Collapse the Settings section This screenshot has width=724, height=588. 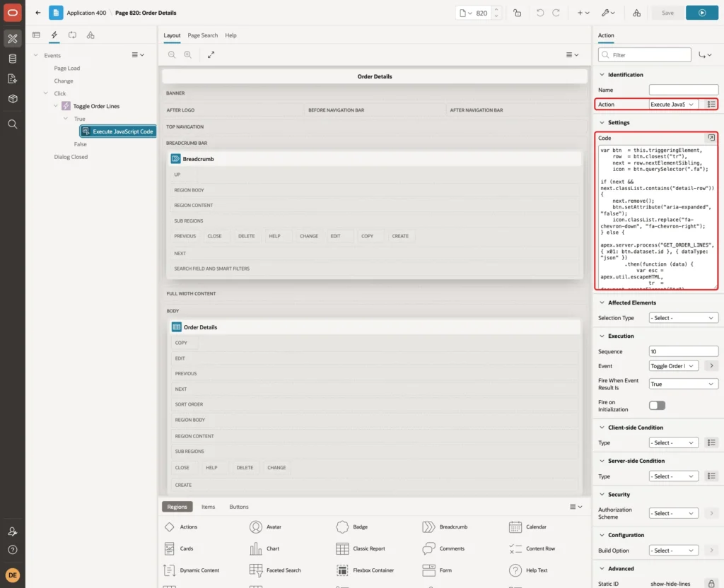tap(602, 123)
